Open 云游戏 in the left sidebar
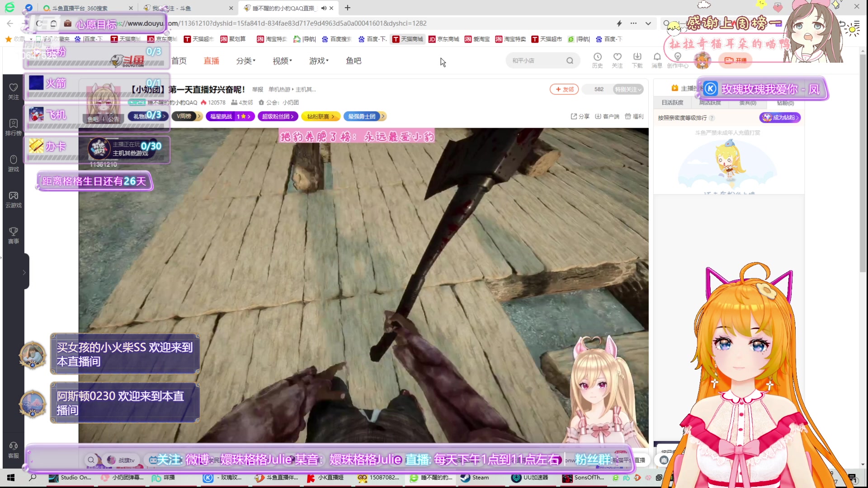Image resolution: width=868 pixels, height=488 pixels. point(14,200)
